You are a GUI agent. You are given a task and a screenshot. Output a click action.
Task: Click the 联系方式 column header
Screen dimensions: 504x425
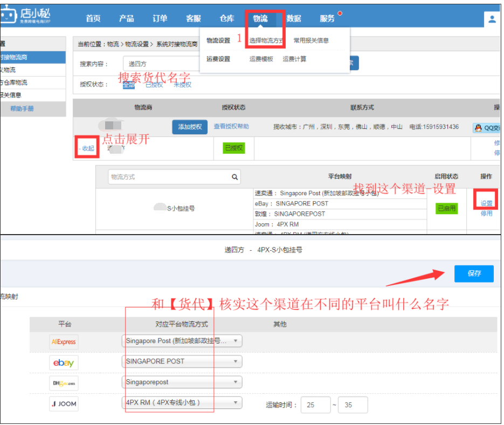coord(362,107)
